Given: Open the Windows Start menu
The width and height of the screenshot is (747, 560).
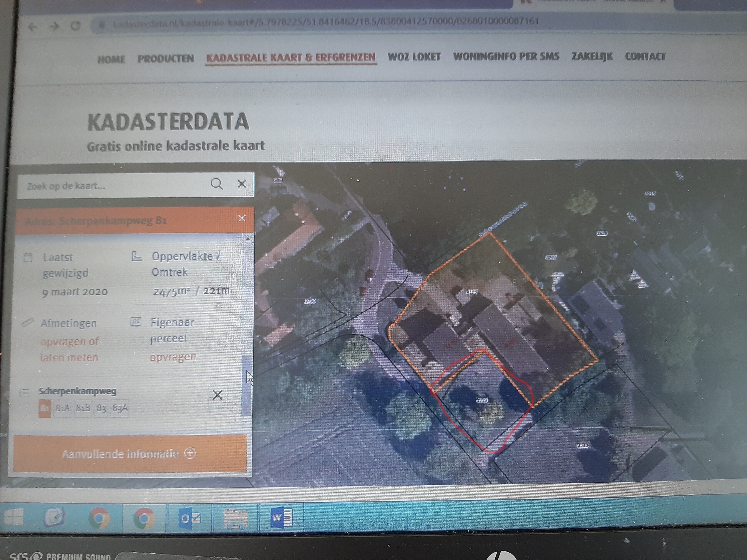Looking at the screenshot, I should [x=14, y=517].
